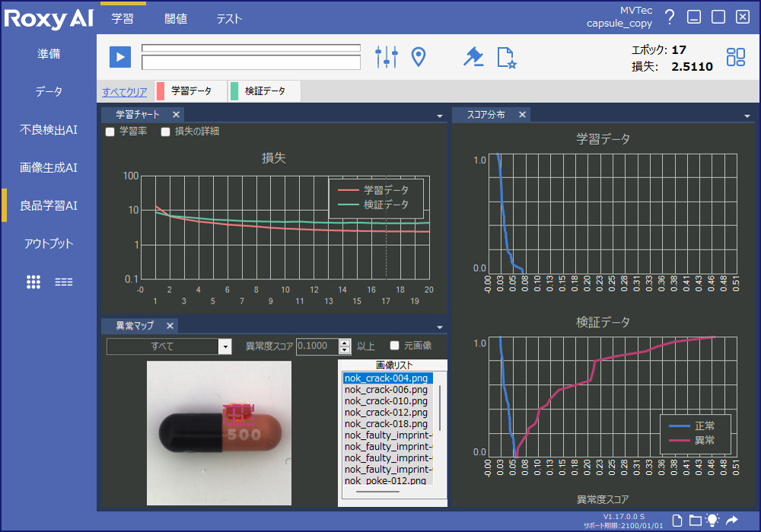Click the すべてクリア link
Screen dimensions: 761x532
[124, 91]
